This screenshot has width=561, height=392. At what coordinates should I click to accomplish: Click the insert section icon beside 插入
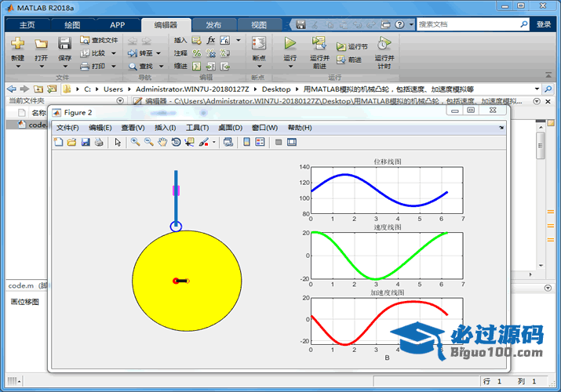click(x=196, y=40)
